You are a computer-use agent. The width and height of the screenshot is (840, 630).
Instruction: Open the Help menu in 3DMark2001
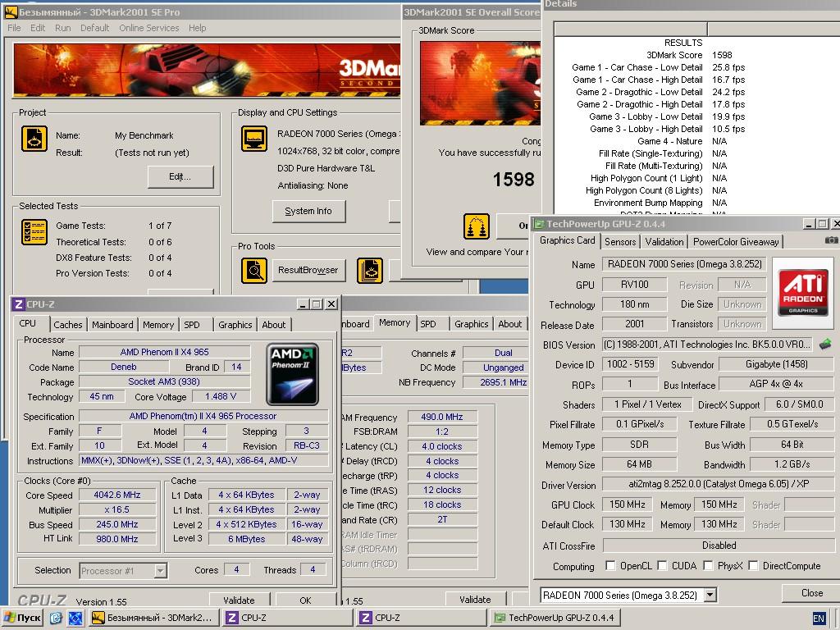coord(197,28)
